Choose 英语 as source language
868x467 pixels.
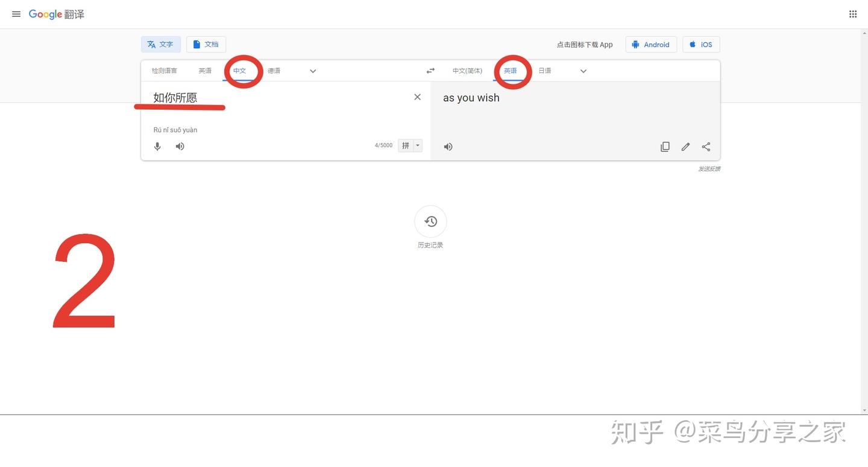205,71
